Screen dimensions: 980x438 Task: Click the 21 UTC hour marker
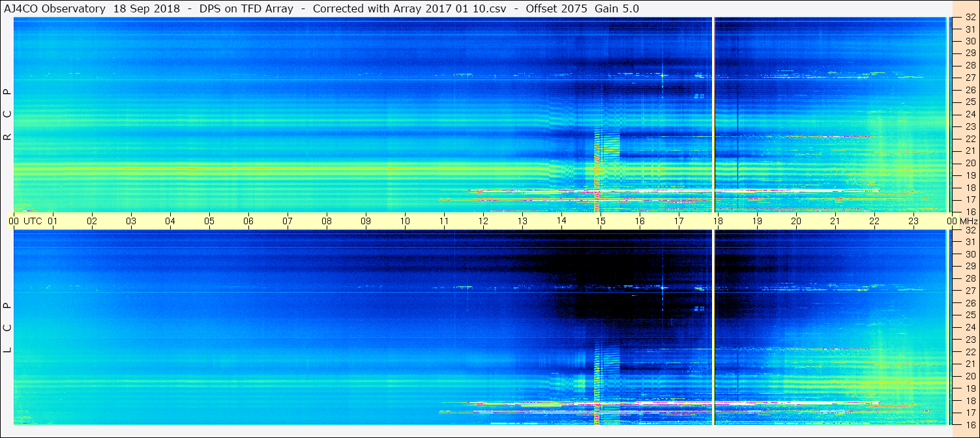click(x=835, y=222)
